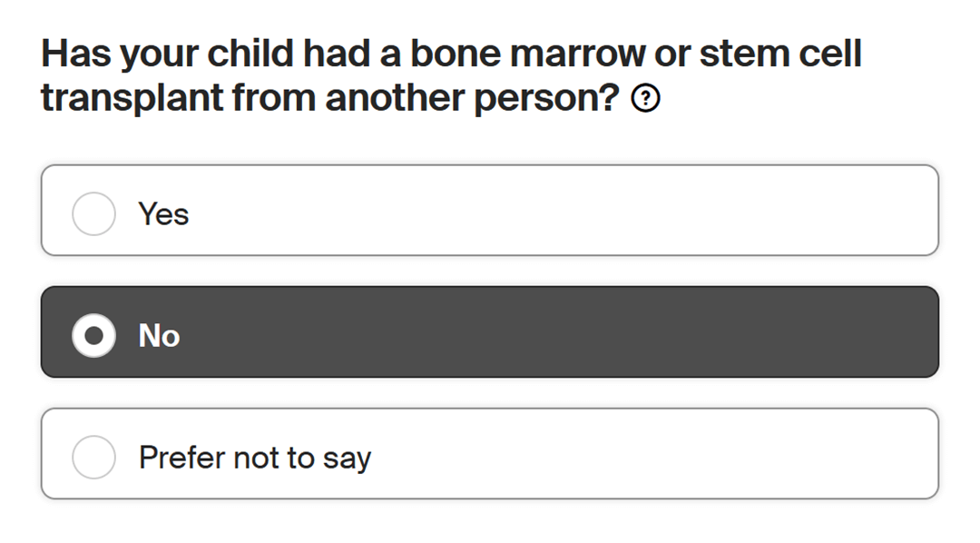Answer Yes to the bone marrow transplant question

point(93,214)
